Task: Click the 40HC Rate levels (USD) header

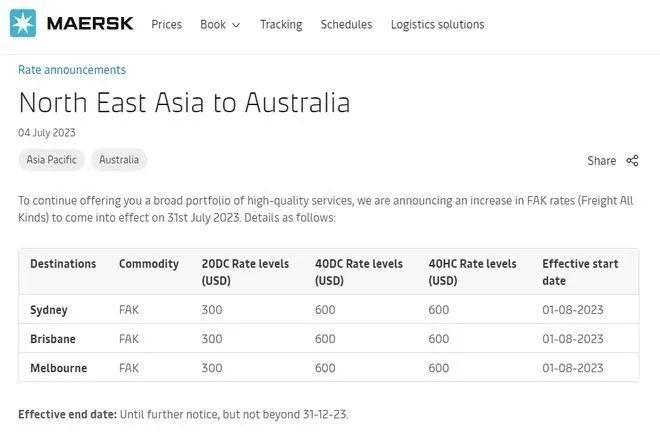Action: [473, 272]
